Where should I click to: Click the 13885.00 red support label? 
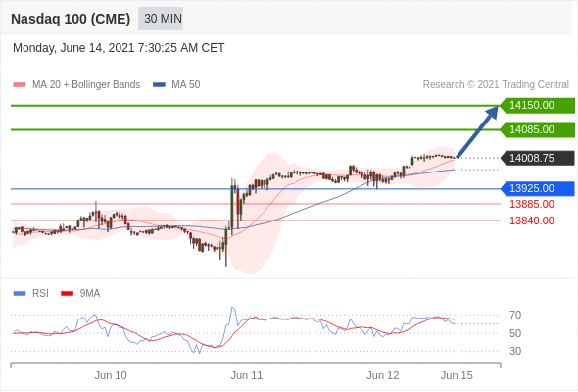click(x=532, y=204)
